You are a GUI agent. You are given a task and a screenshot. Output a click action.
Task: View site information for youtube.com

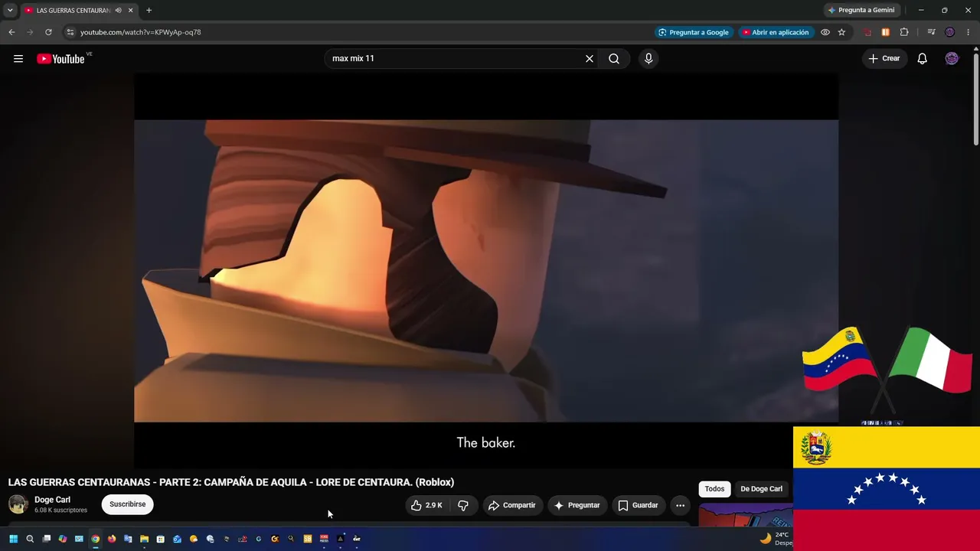pyautogui.click(x=70, y=32)
